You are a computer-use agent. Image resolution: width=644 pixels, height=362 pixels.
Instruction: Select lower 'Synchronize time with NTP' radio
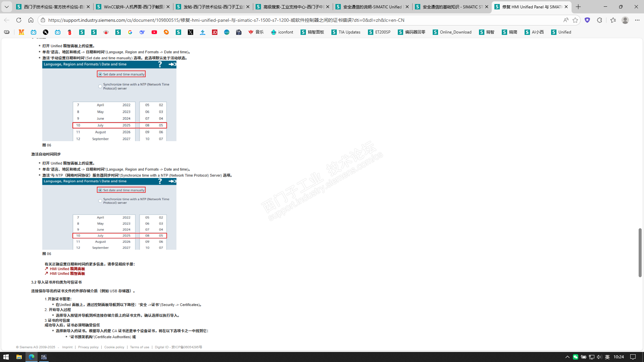(100, 201)
